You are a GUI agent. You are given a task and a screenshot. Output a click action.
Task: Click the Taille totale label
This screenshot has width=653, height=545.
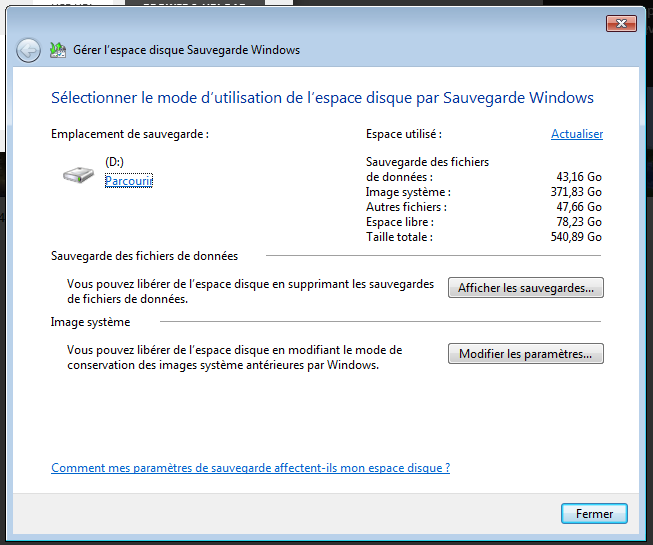click(x=399, y=237)
